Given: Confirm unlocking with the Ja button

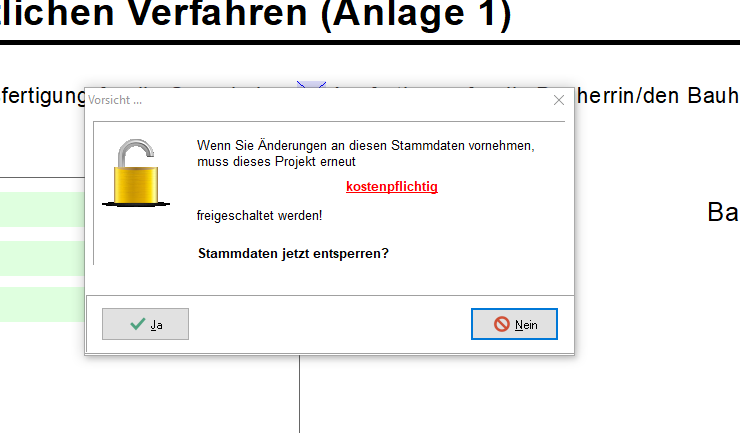Looking at the screenshot, I should [x=145, y=324].
